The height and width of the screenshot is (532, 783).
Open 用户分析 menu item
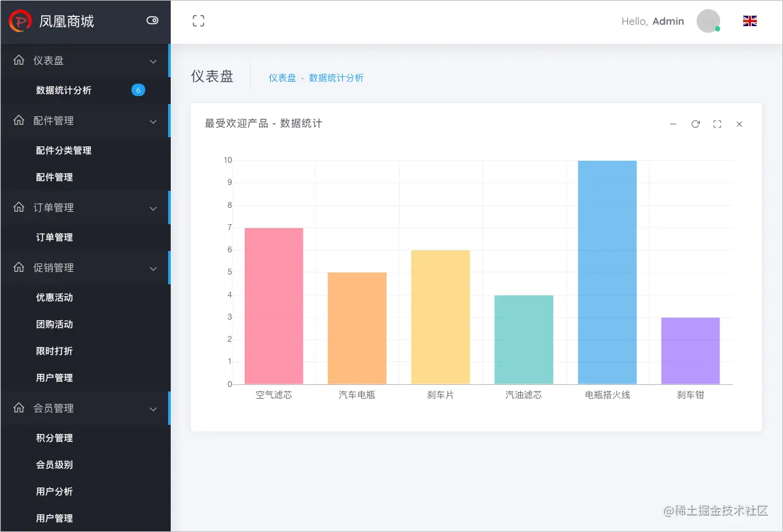point(54,491)
